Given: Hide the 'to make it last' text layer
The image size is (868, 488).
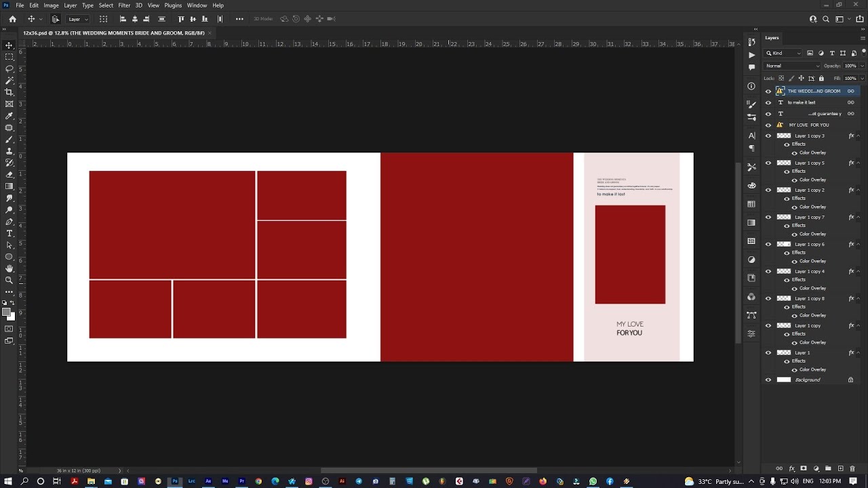Looking at the screenshot, I should point(768,102).
